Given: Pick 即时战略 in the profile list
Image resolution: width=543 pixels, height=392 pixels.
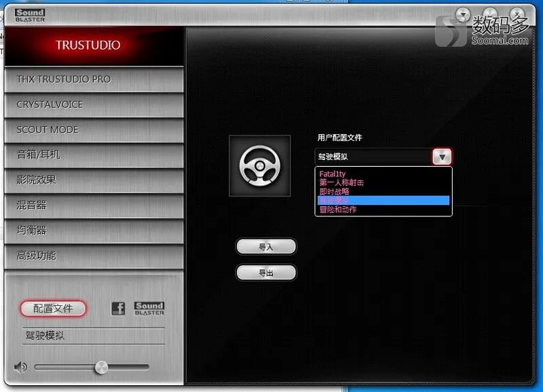Looking at the screenshot, I should point(383,191).
